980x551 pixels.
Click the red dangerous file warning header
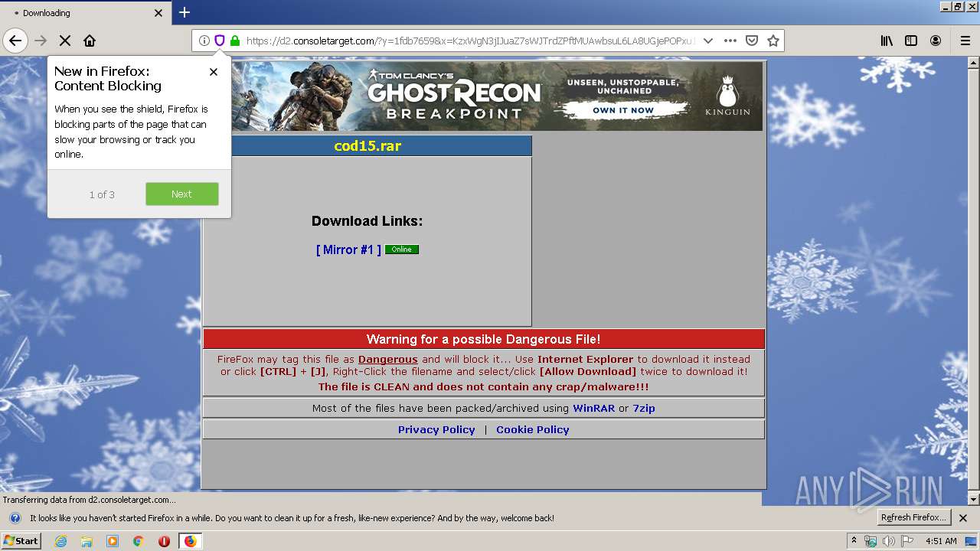point(484,339)
